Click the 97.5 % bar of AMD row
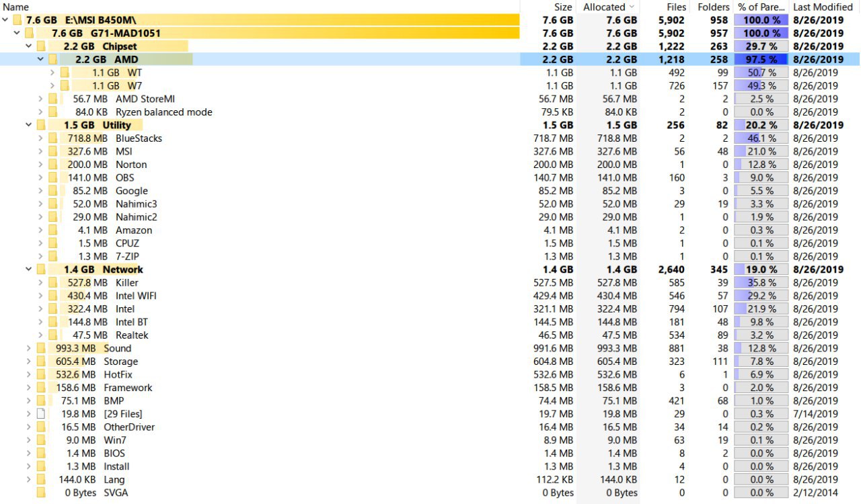The image size is (861, 504). click(761, 60)
